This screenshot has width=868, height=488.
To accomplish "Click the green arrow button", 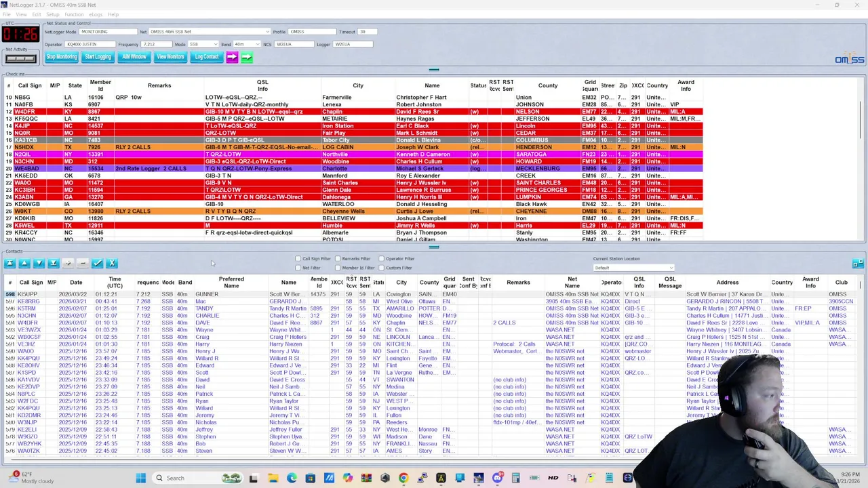I will [246, 57].
